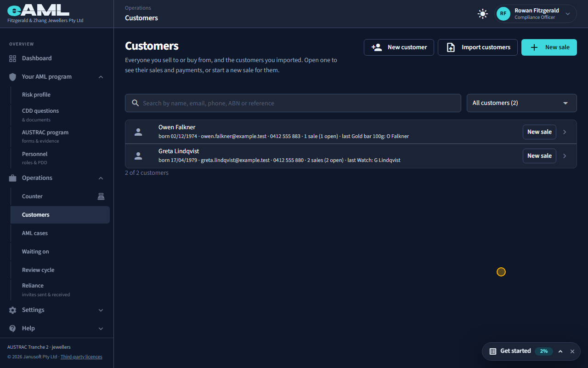This screenshot has height=368, width=588.
Task: Select the Customers sidebar item
Action: pyautogui.click(x=60, y=215)
